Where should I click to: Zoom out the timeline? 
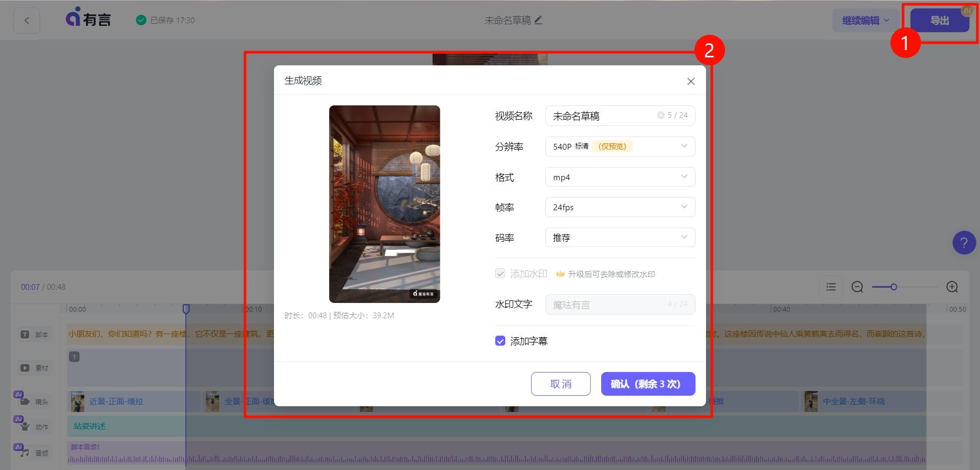857,287
